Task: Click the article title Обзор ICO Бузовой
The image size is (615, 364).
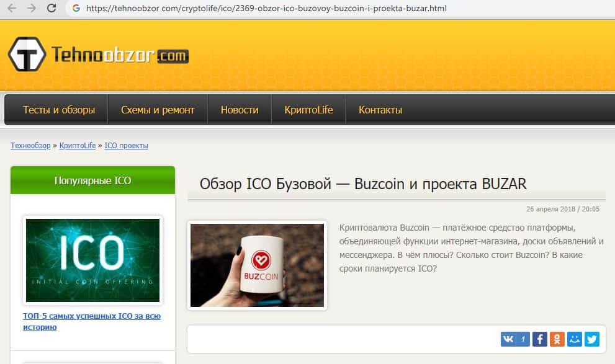Action: click(363, 184)
